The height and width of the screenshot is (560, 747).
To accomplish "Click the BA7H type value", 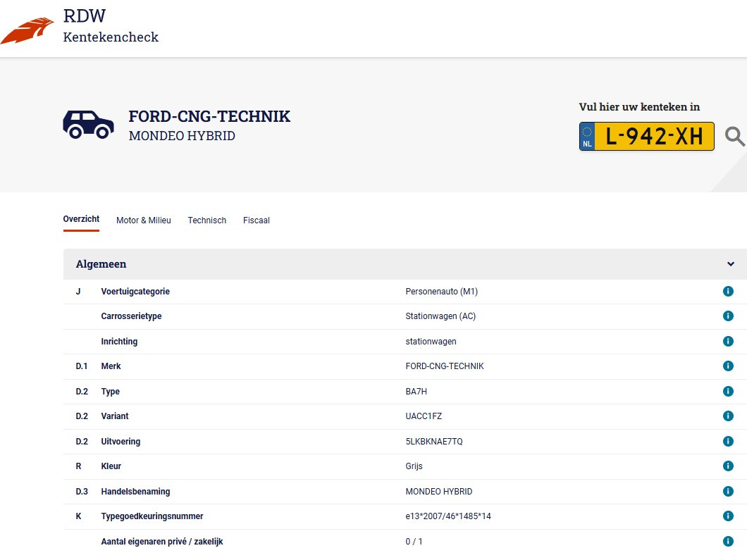I will (416, 392).
